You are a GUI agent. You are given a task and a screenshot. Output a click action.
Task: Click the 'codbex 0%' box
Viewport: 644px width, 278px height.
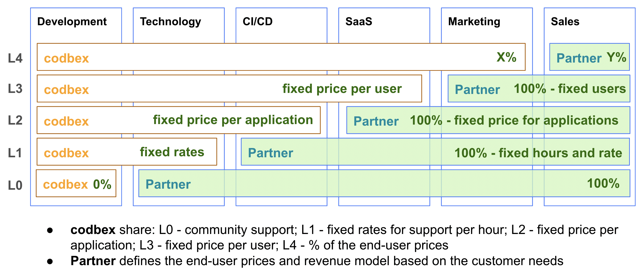coord(76,183)
